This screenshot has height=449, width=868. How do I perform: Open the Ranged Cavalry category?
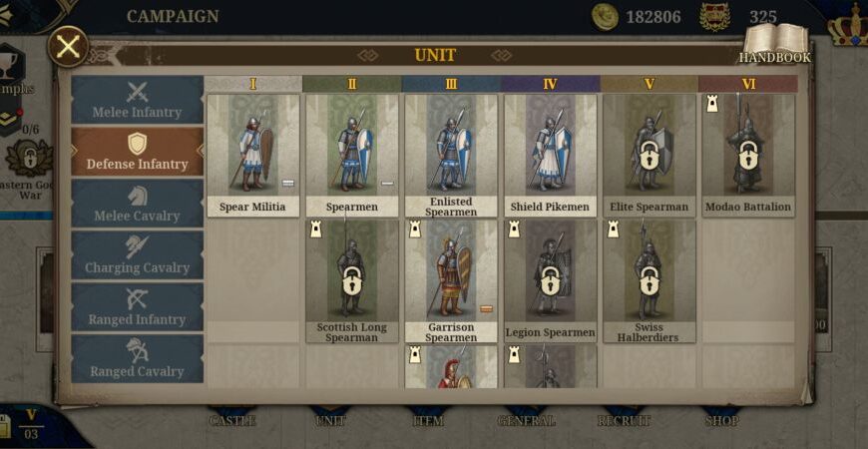(x=137, y=359)
